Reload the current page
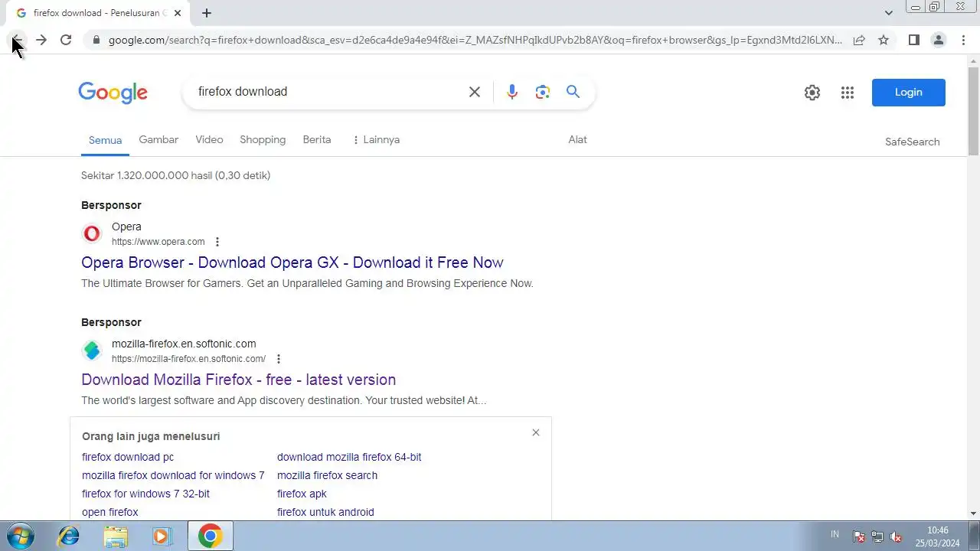The image size is (980, 551). pos(66,40)
